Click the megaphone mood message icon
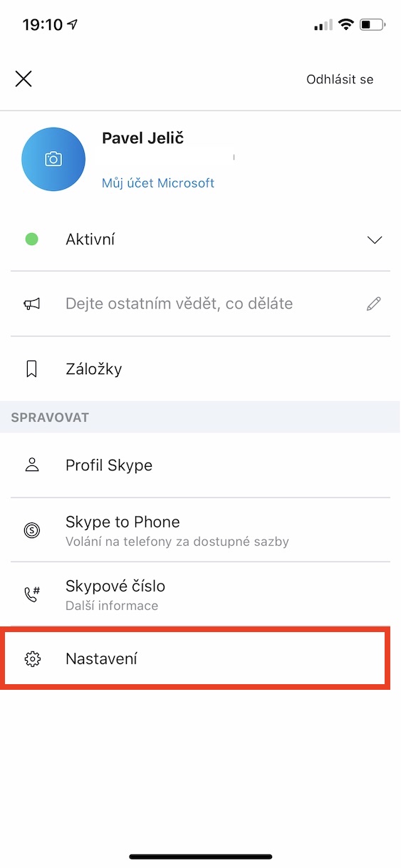Viewport: 401px width, 868px height. click(x=31, y=304)
